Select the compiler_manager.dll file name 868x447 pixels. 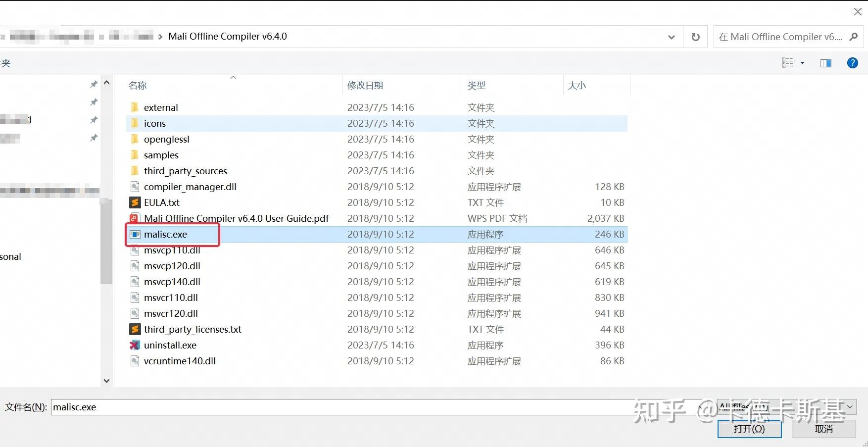[190, 187]
